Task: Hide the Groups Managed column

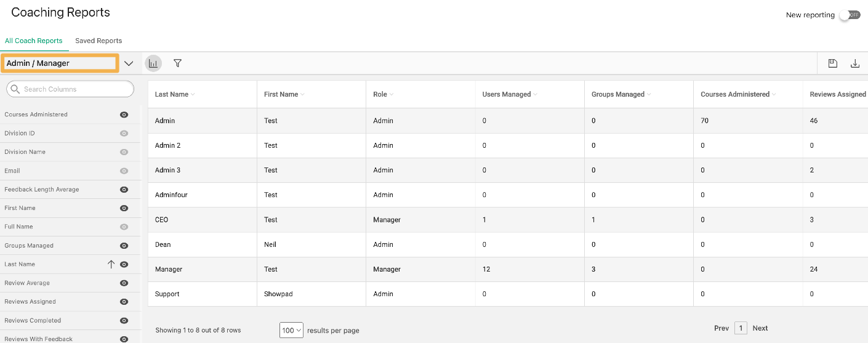Action: coord(124,246)
